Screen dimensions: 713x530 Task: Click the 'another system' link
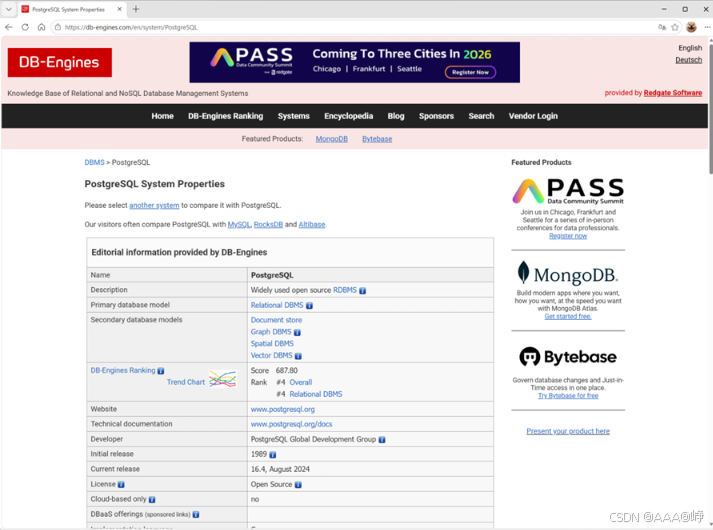click(154, 205)
